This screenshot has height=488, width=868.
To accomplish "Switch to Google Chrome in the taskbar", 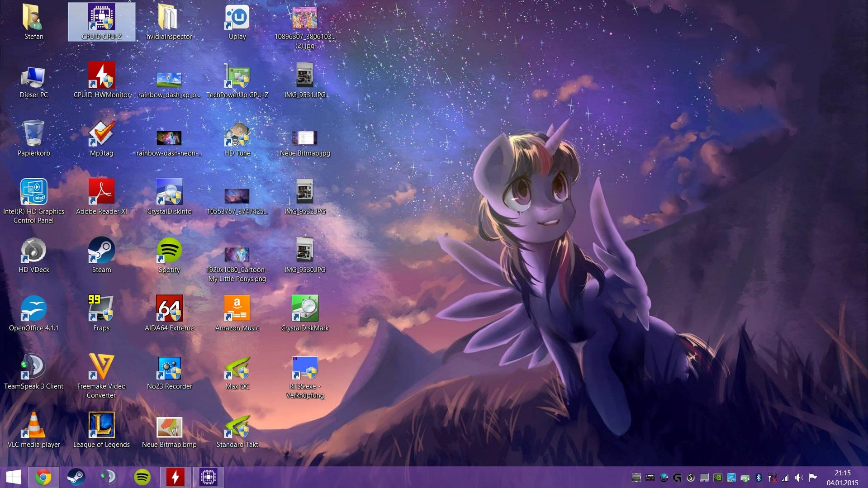I will [x=43, y=477].
